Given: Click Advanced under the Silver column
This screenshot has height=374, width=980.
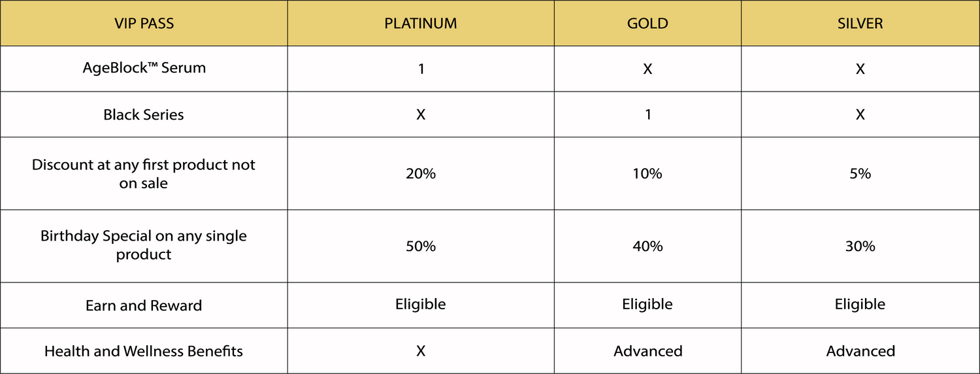Looking at the screenshot, I should [x=860, y=351].
